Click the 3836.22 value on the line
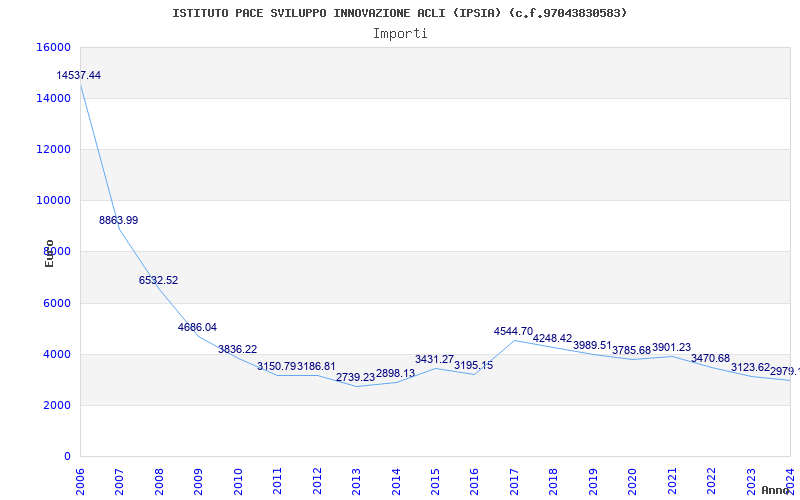 (x=237, y=350)
